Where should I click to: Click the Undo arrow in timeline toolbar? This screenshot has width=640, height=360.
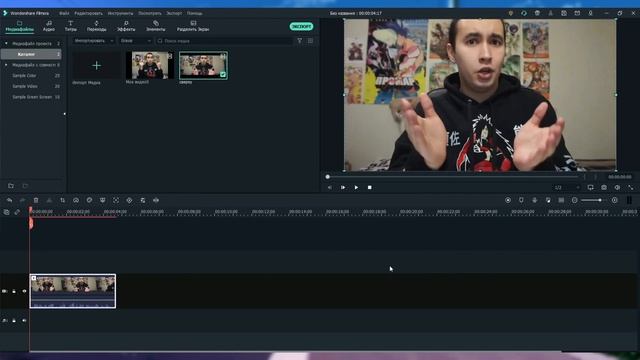click(x=9, y=200)
